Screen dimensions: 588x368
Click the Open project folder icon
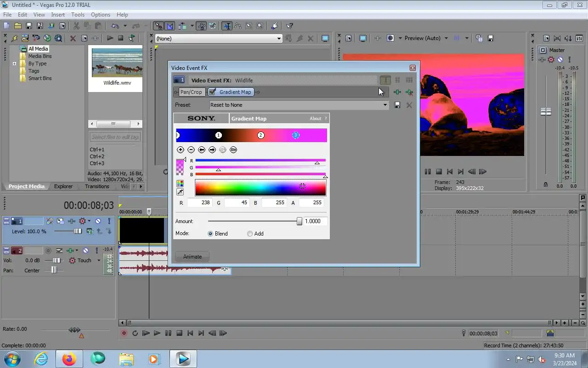(x=18, y=26)
